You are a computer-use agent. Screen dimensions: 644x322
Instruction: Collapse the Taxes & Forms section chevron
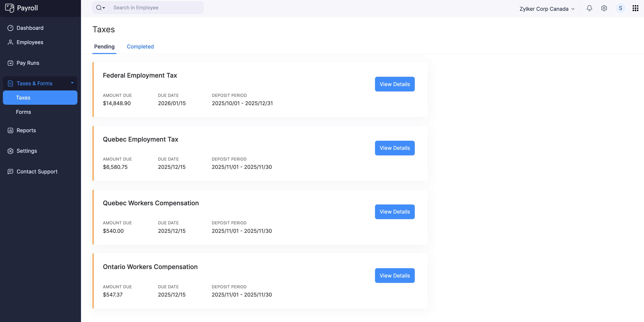72,83
